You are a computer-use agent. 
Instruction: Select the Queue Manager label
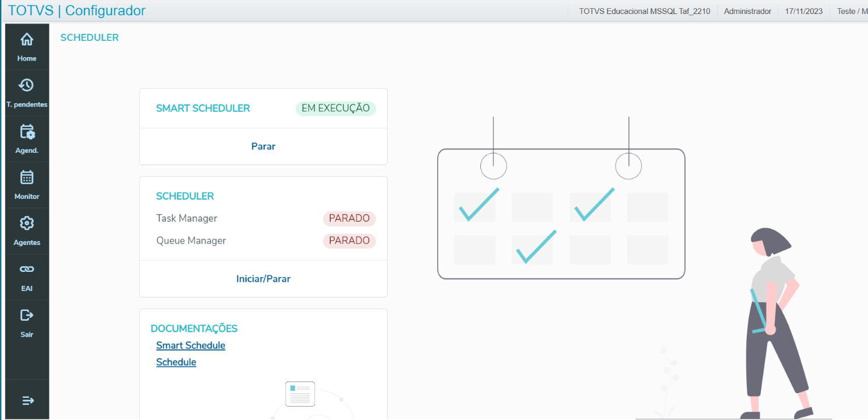tap(191, 240)
